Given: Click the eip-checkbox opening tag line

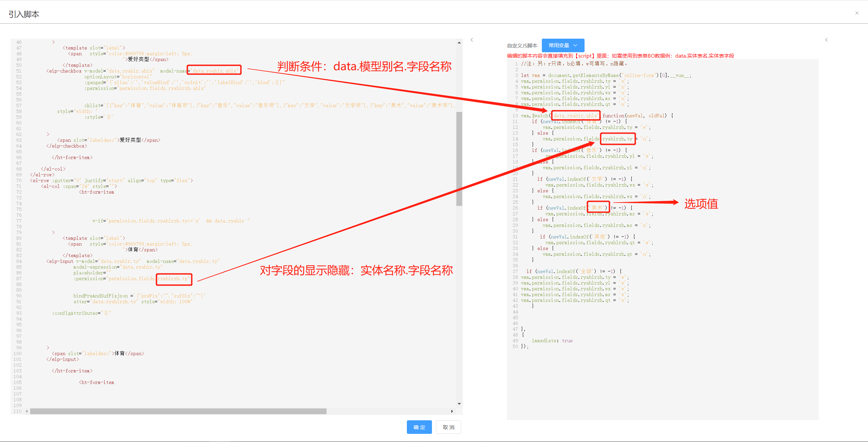Looking at the screenshot, I should [64, 71].
